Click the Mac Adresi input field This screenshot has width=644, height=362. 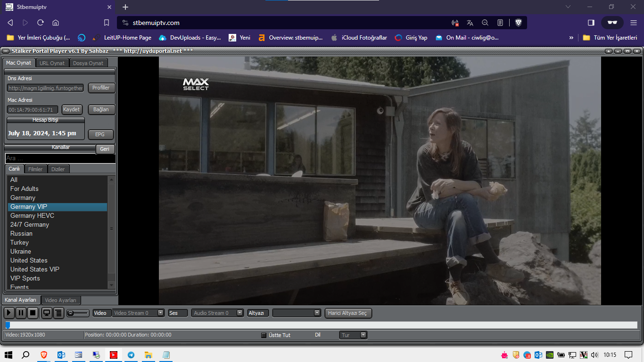coord(33,109)
